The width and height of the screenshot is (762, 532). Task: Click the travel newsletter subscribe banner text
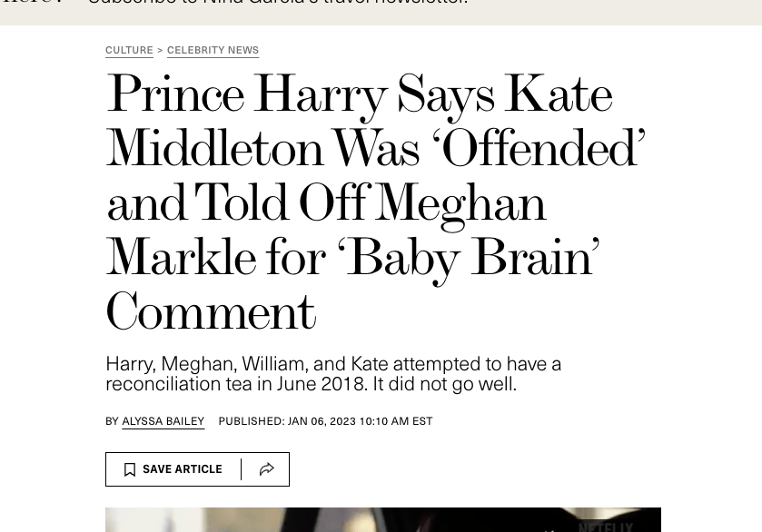click(277, 3)
